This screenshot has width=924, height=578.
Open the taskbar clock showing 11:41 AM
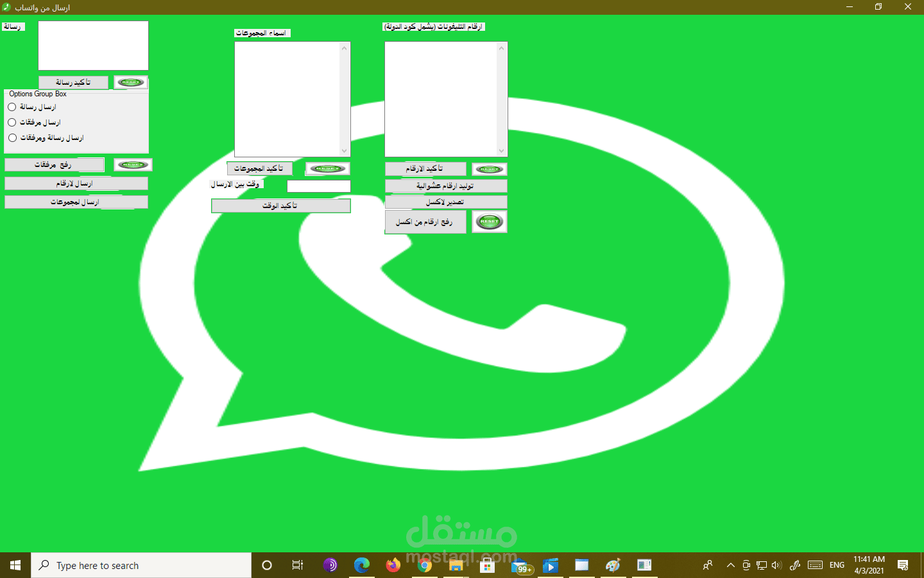(x=869, y=565)
